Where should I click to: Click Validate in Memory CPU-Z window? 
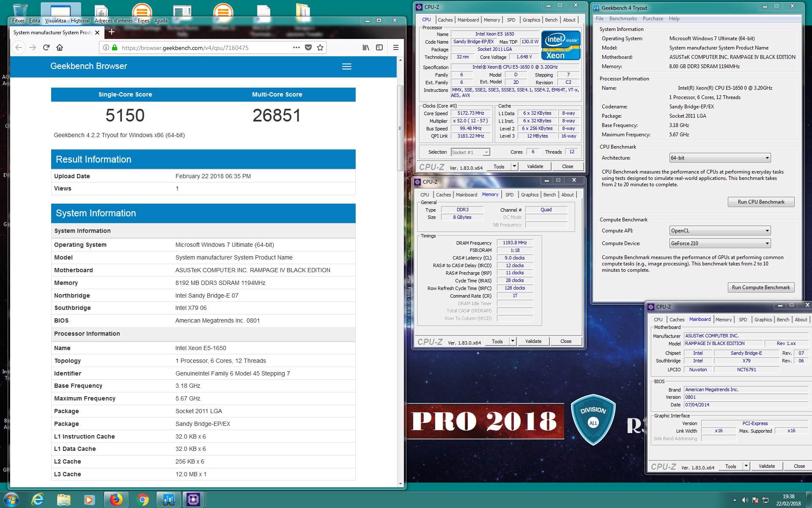click(x=533, y=341)
